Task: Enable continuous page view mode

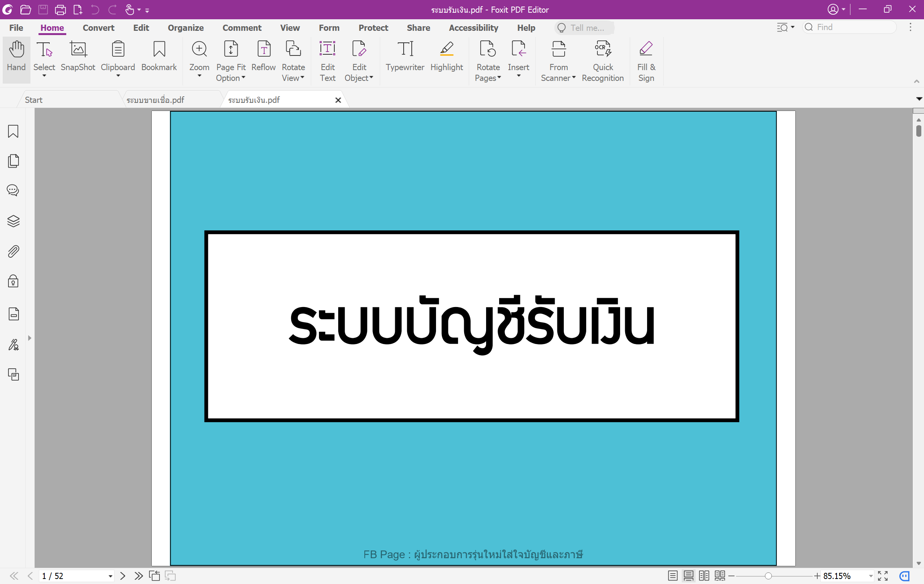Action: [688, 576]
